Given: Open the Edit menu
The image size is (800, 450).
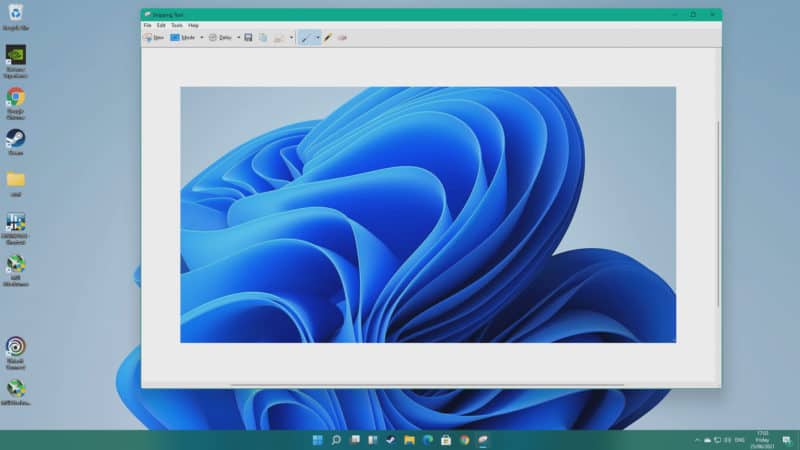Looking at the screenshot, I should coord(161,25).
